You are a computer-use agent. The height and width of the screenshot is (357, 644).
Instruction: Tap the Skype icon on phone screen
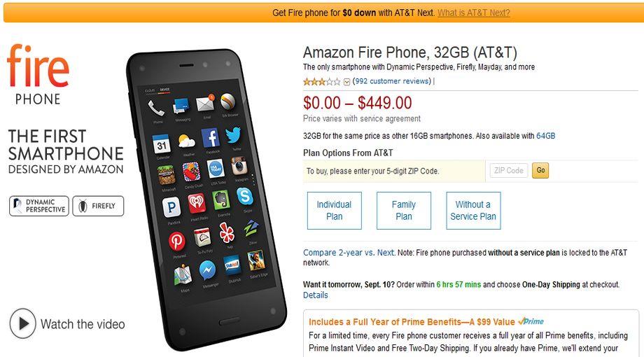click(x=245, y=196)
